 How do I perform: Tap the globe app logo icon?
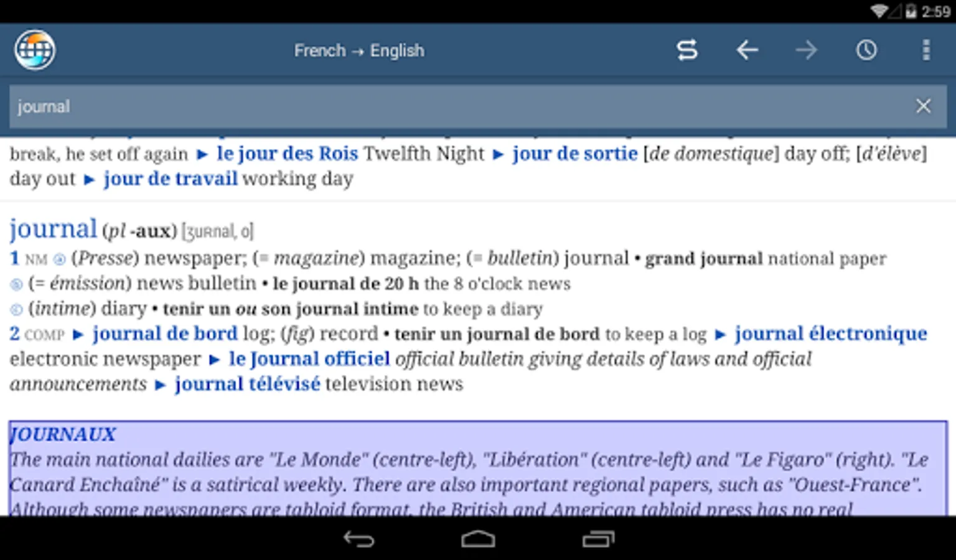coord(35,50)
